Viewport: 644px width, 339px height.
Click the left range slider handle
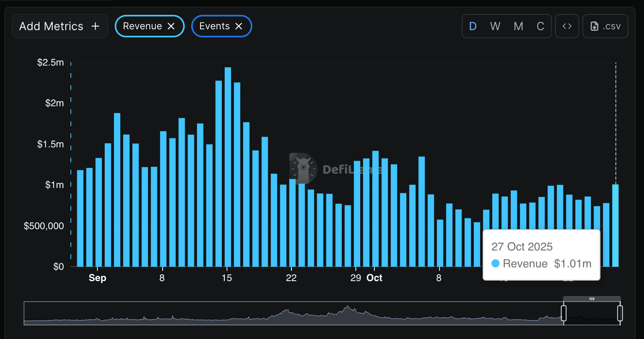(563, 313)
